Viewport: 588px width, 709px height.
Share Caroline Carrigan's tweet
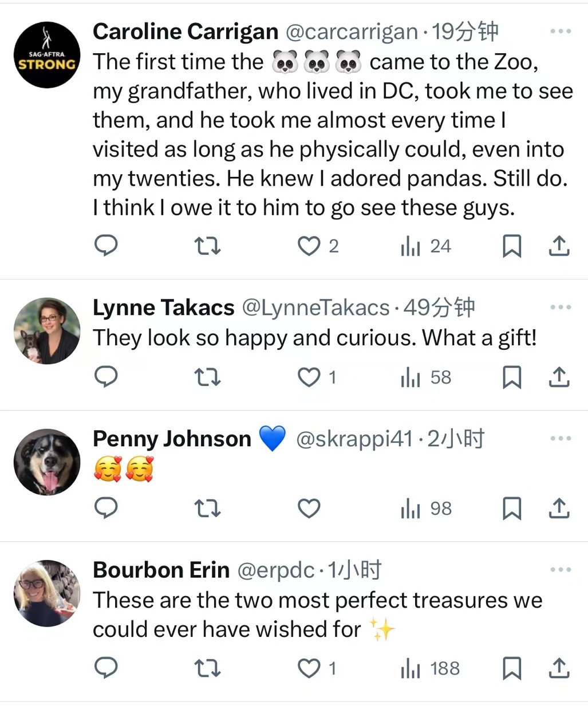[559, 246]
